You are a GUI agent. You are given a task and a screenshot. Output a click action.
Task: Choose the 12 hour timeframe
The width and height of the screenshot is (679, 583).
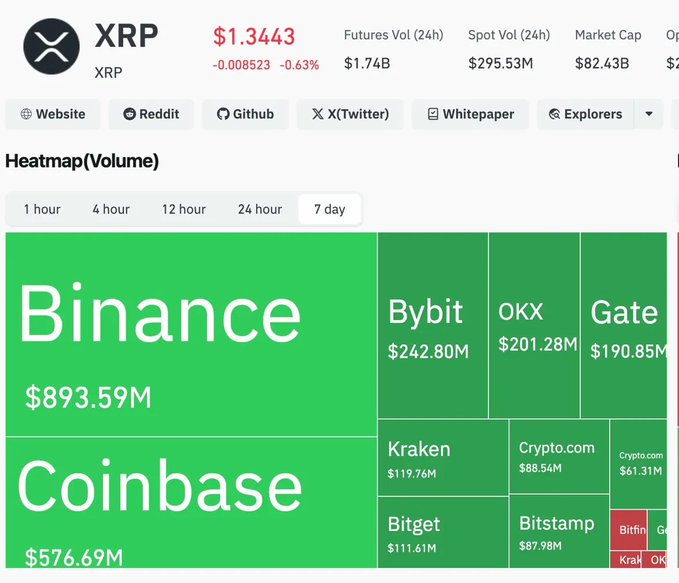click(x=184, y=209)
